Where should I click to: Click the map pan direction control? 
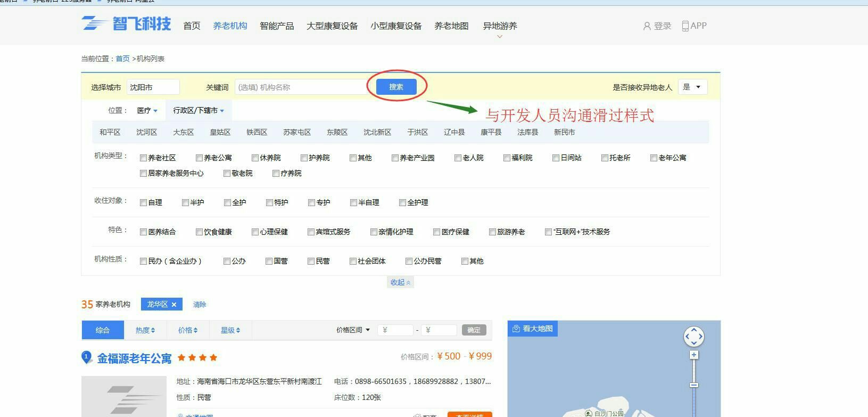pos(693,337)
